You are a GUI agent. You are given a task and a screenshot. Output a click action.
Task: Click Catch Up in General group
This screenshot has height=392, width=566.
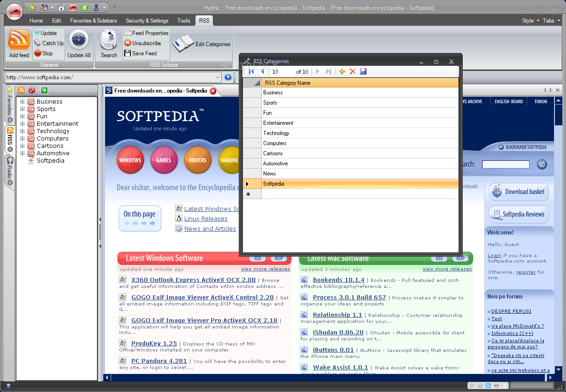point(49,43)
